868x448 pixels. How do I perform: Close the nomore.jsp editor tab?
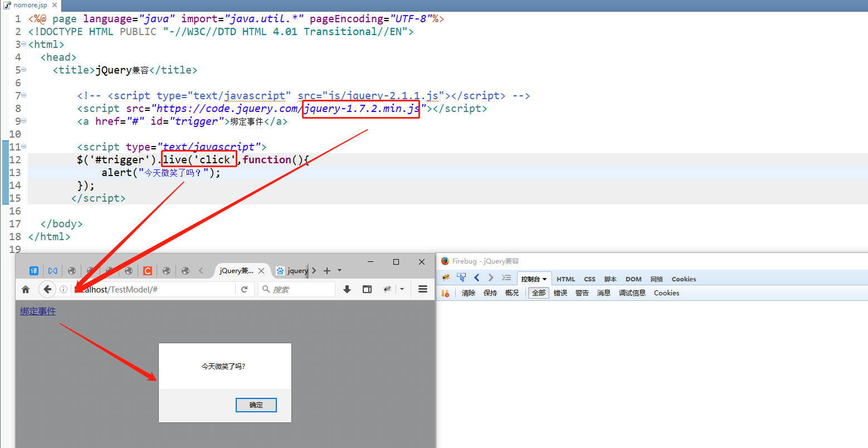click(55, 4)
